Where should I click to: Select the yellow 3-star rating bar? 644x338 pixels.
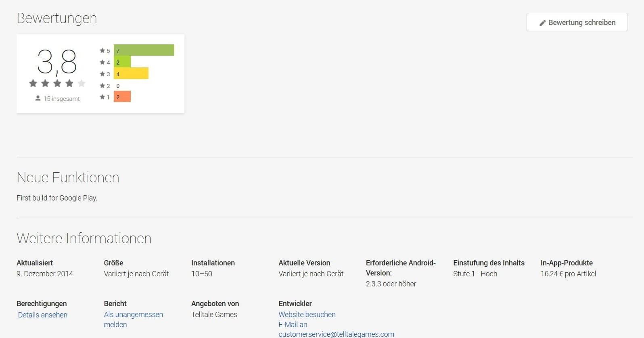pos(131,74)
